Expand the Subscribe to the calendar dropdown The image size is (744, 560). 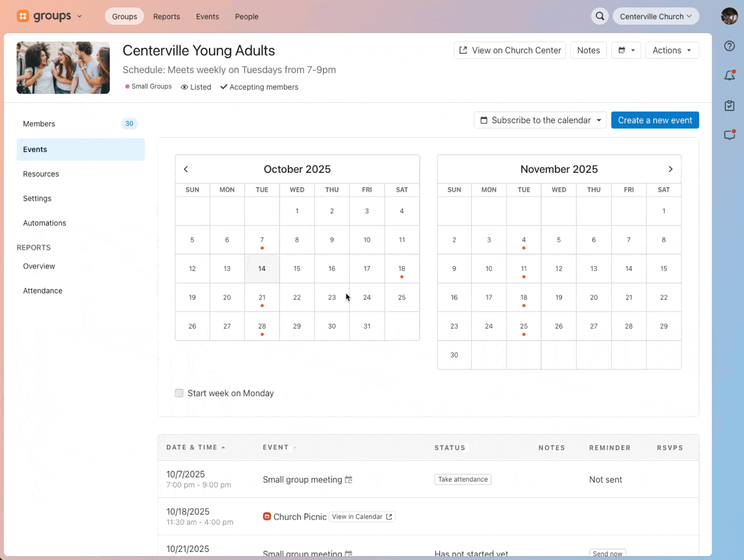(540, 120)
